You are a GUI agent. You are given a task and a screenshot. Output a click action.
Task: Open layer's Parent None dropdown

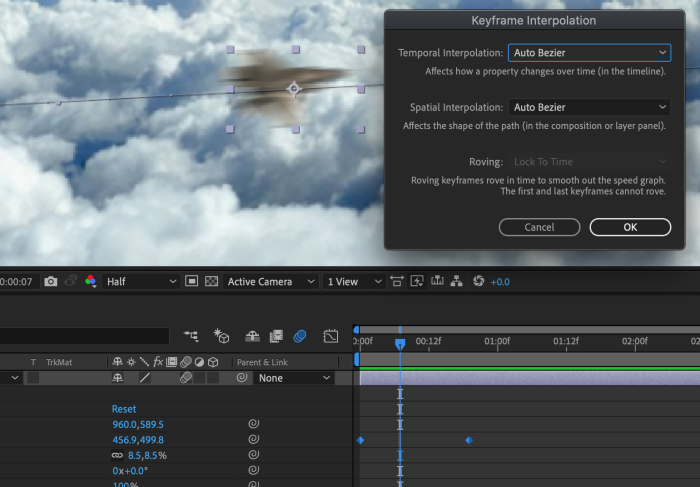(294, 378)
